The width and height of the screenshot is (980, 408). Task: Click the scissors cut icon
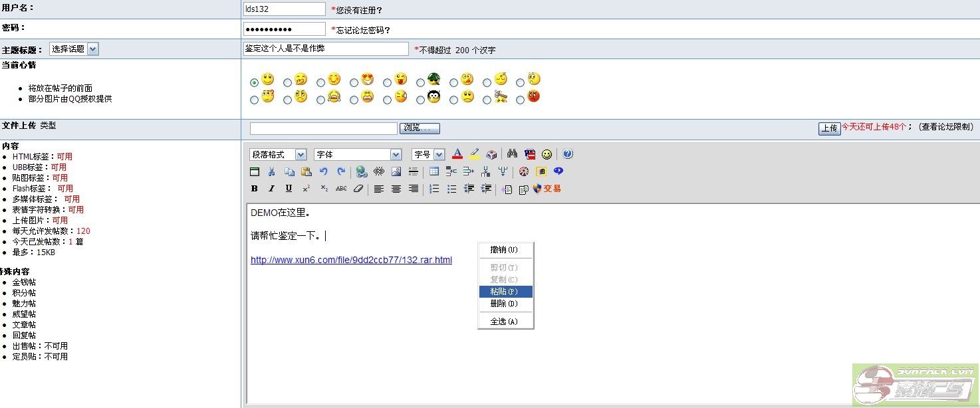point(271,171)
